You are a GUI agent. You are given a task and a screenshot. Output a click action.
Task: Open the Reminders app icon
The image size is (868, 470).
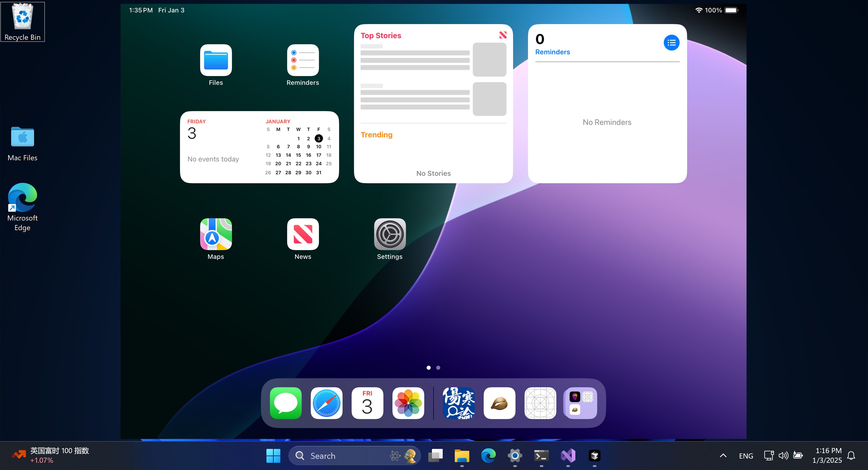302,60
